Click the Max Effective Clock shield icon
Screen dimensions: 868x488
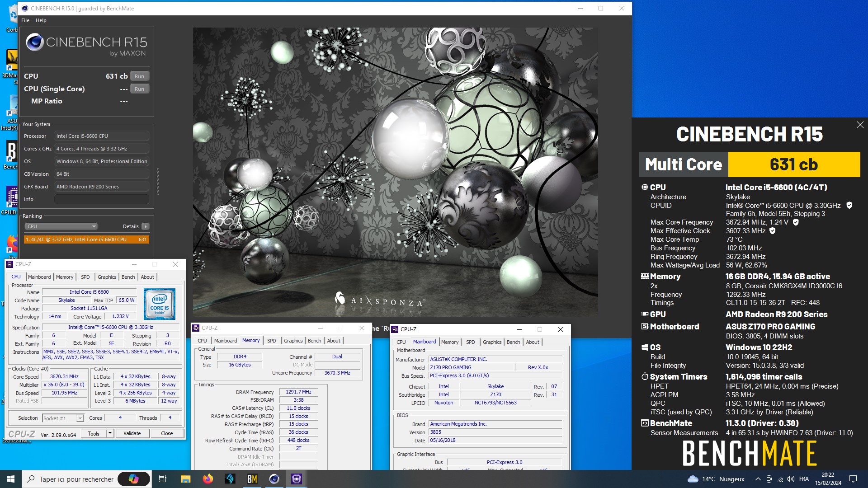773,231
